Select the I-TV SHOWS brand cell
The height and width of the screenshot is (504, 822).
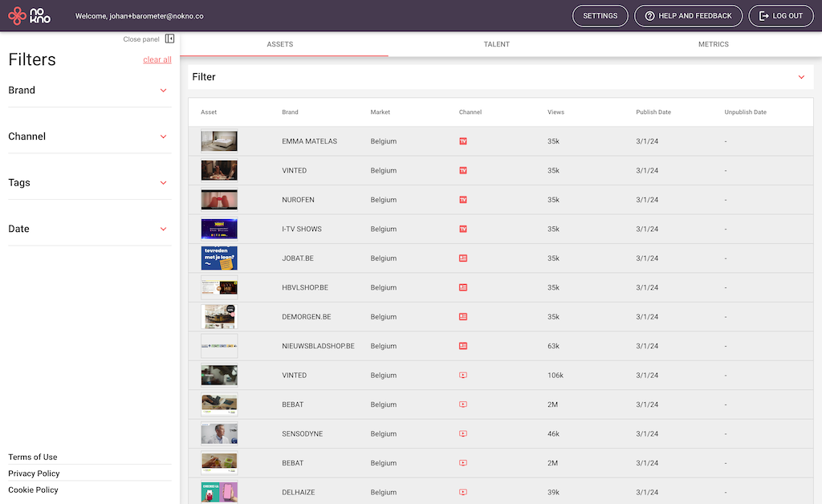(x=302, y=229)
